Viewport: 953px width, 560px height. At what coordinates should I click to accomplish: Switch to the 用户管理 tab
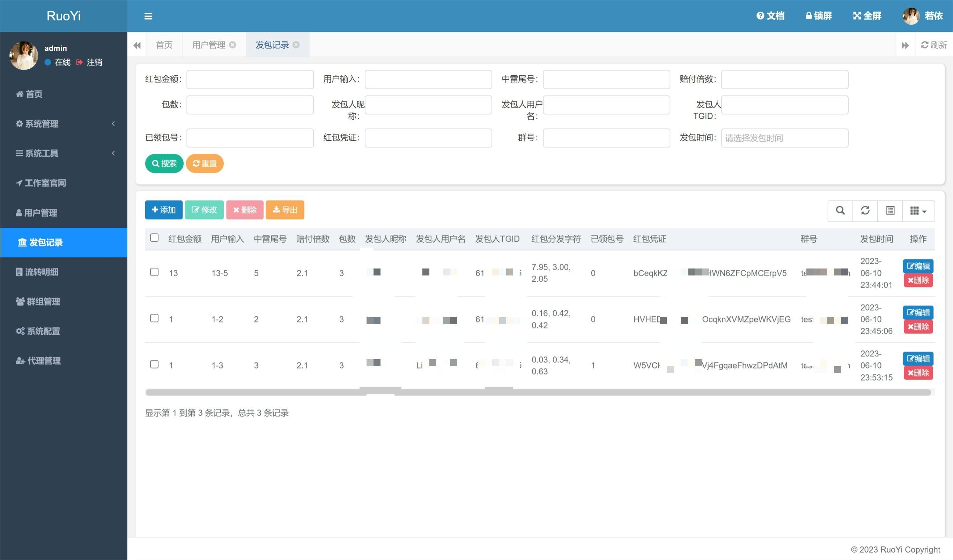(208, 45)
